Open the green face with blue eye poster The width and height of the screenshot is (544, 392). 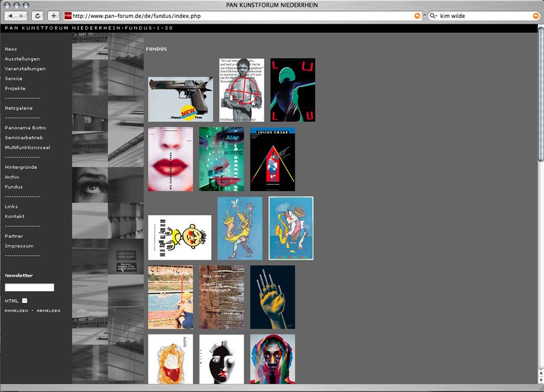[221, 160]
